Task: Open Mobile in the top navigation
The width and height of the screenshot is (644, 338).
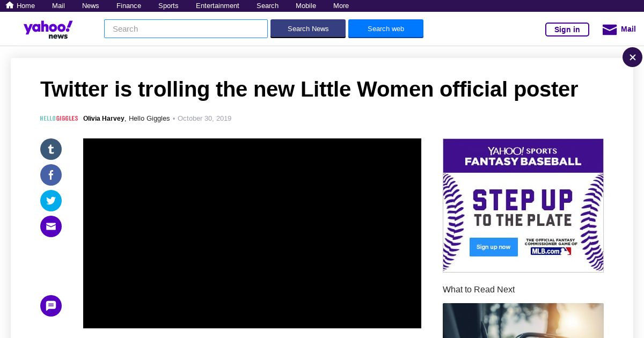Action: click(306, 6)
